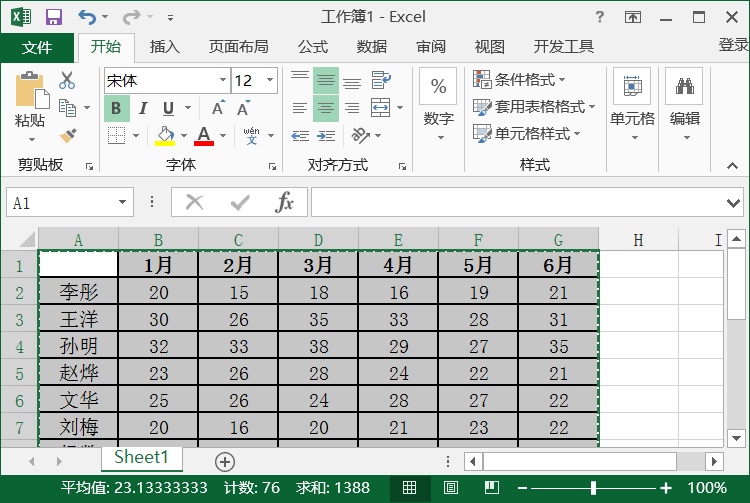Add a new sheet with plus button
The image size is (750, 503).
click(225, 462)
